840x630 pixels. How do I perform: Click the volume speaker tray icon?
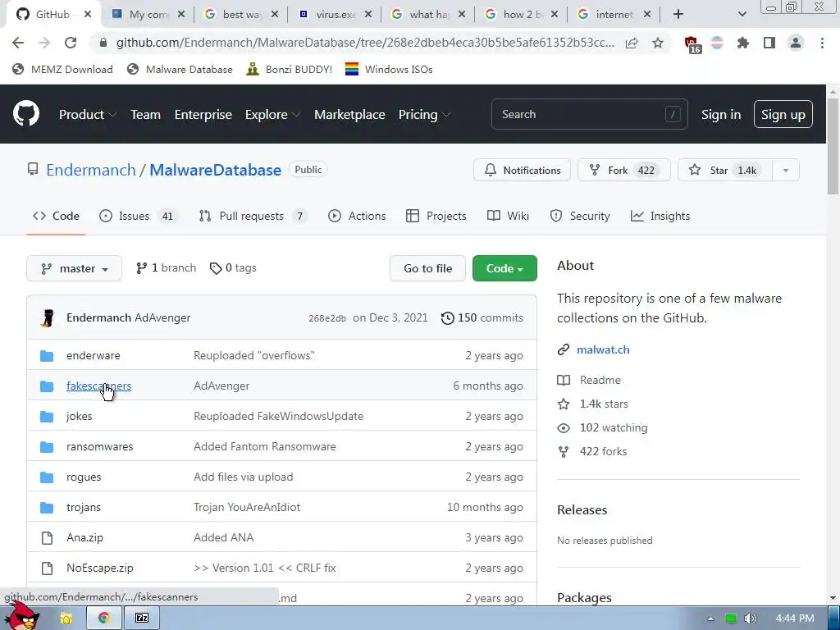pyautogui.click(x=750, y=619)
